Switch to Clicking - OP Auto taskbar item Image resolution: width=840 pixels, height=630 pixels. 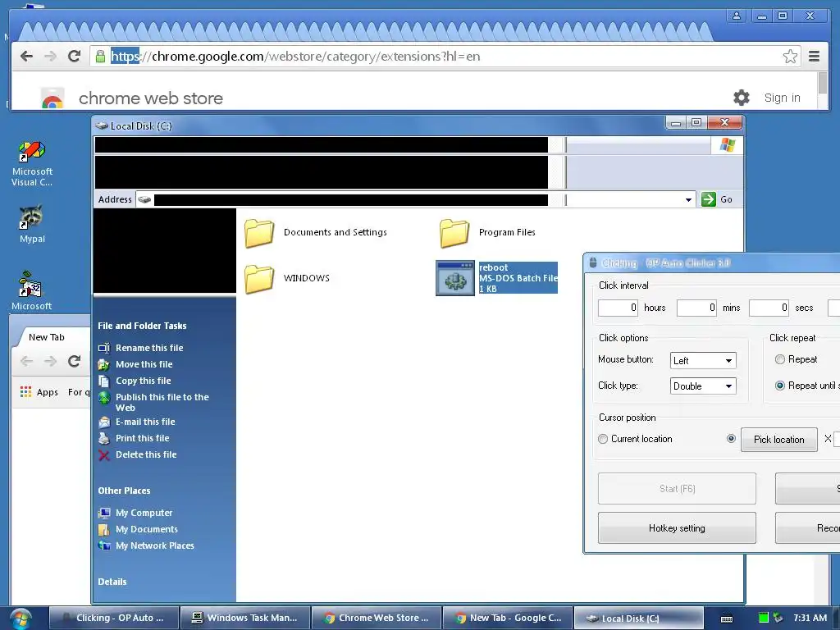(x=114, y=618)
